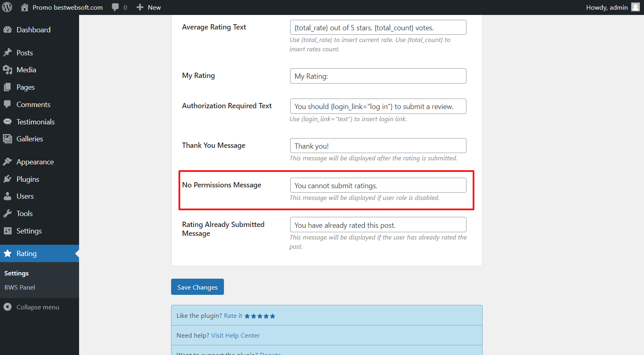Click Howdy, admin account link
The image size is (644, 355).
607,7
